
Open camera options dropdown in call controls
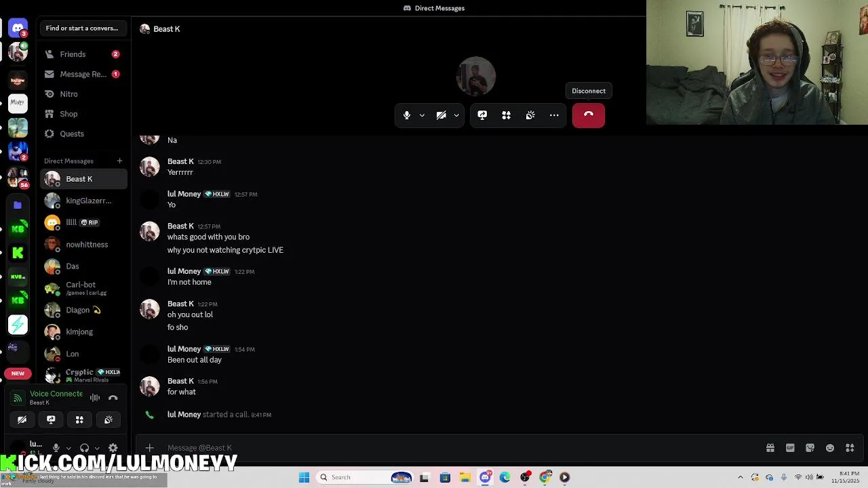456,115
